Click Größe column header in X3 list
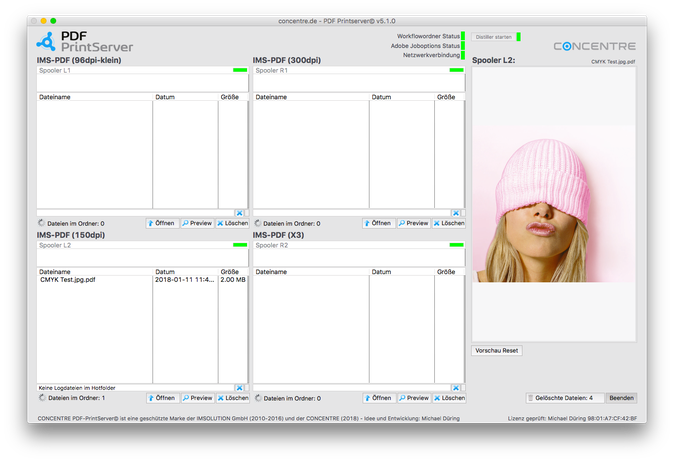 450,272
